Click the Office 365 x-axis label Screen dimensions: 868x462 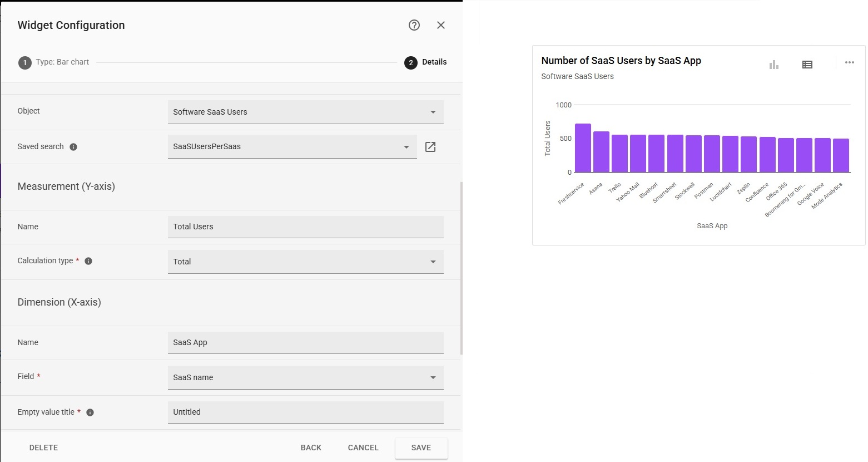(x=776, y=191)
